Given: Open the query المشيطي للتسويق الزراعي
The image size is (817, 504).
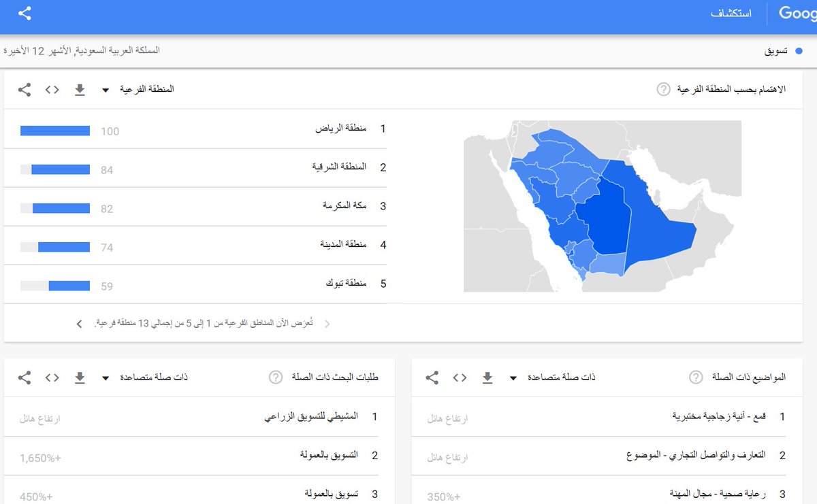Looking at the screenshot, I should (312, 417).
